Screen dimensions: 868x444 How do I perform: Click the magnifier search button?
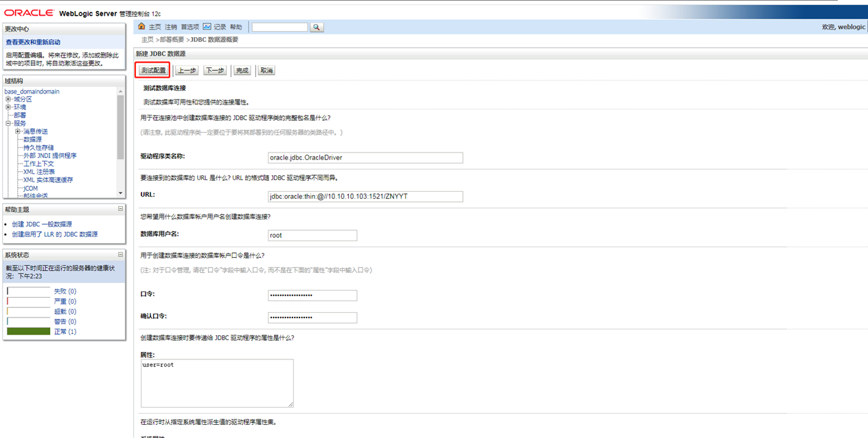[x=317, y=27]
